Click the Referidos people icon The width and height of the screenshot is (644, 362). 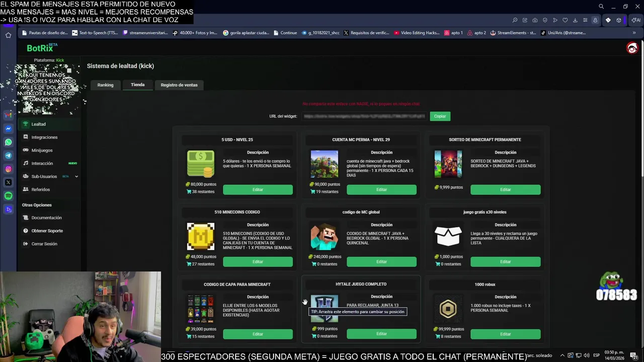tap(26, 190)
